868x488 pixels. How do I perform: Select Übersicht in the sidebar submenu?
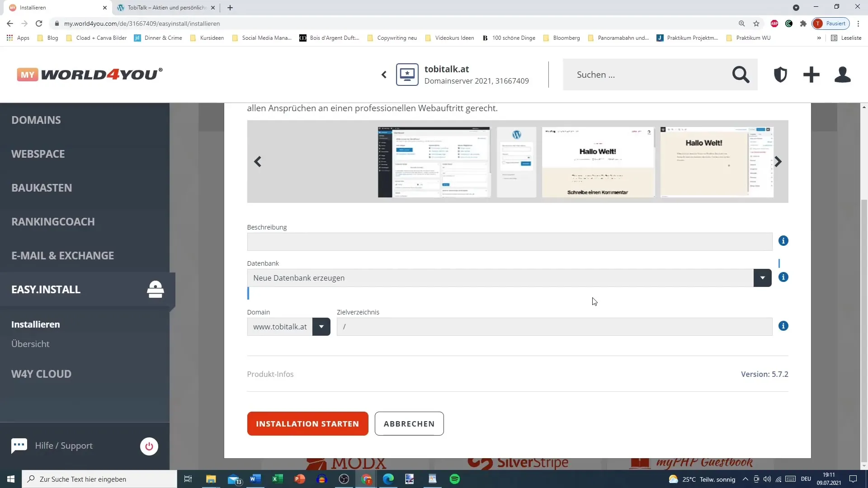click(x=30, y=344)
